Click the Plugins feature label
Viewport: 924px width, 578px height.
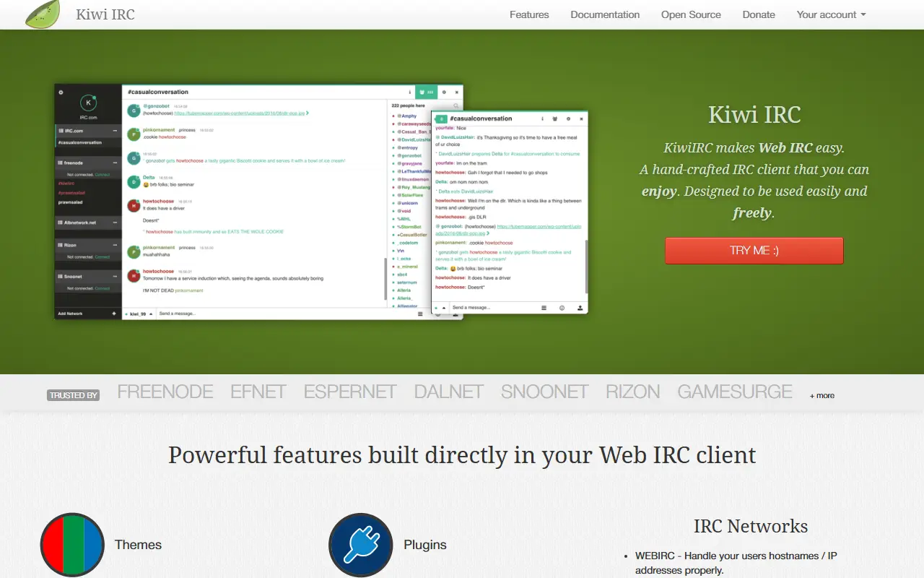425,545
